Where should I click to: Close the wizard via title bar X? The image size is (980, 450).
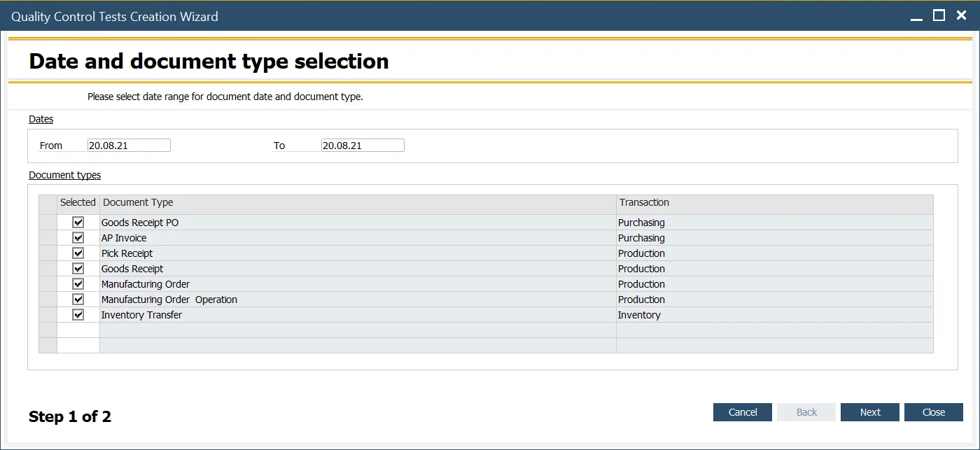962,16
